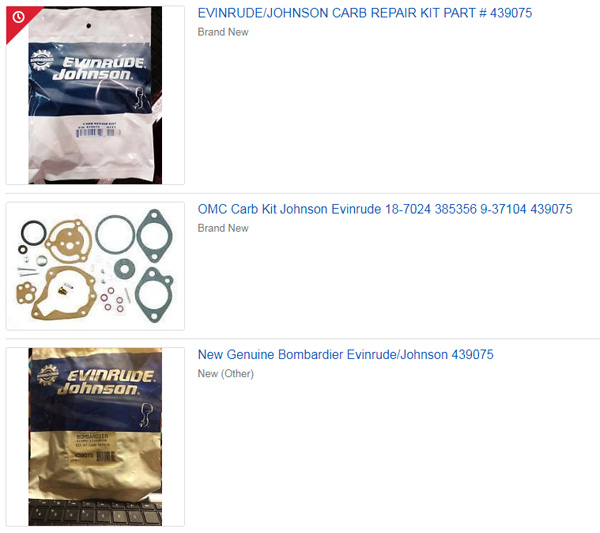600x533 pixels.
Task: Click the barcode label on white package photo
Action: pos(99,130)
